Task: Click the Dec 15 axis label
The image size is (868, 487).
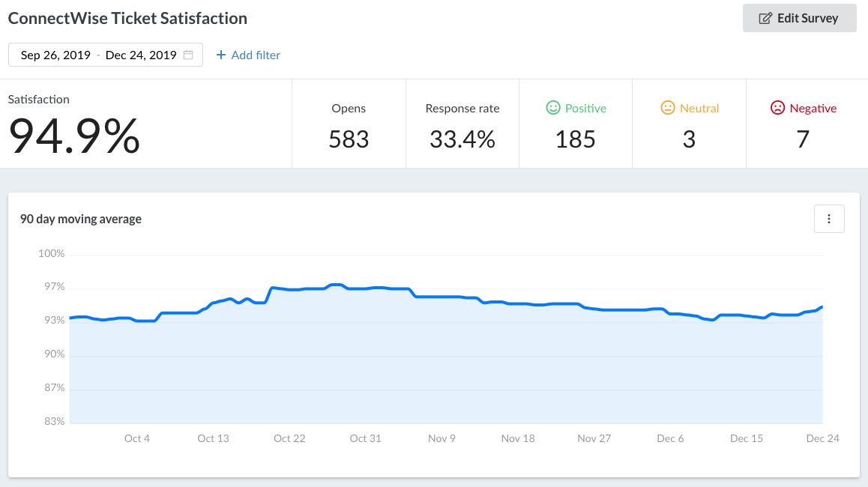Action: tap(747, 438)
